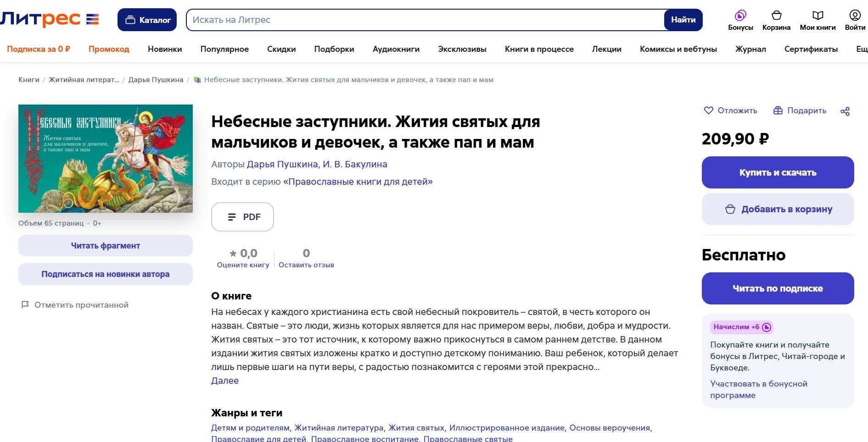Open the Промокод menu item
The width and height of the screenshot is (868, 442).
pos(109,49)
